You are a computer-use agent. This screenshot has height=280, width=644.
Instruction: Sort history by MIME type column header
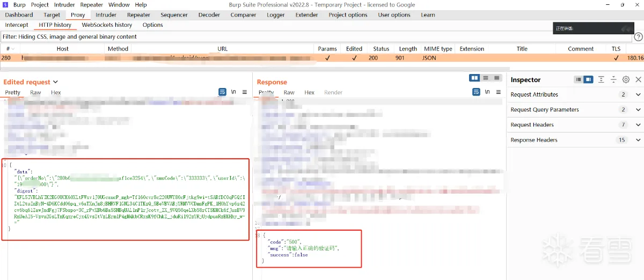(438, 49)
